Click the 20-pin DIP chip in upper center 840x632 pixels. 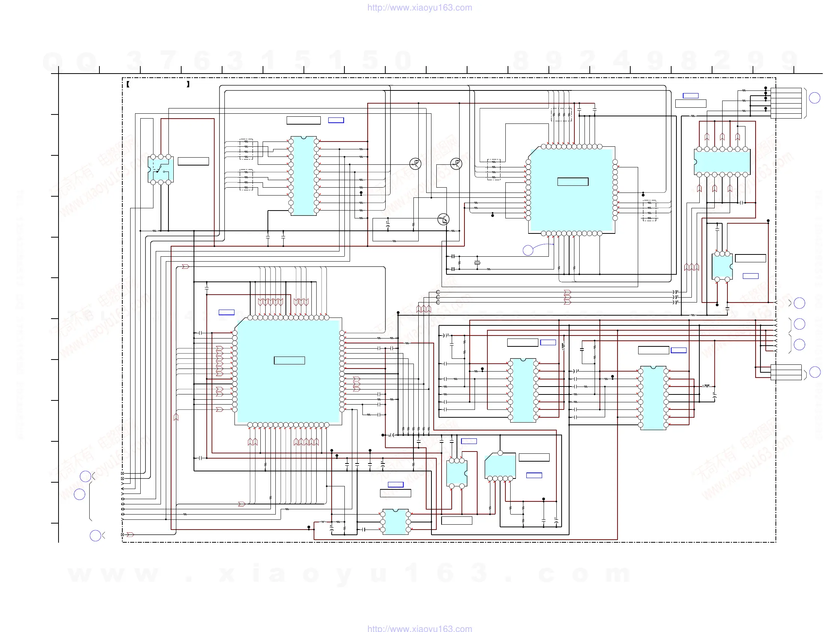pos(304,176)
